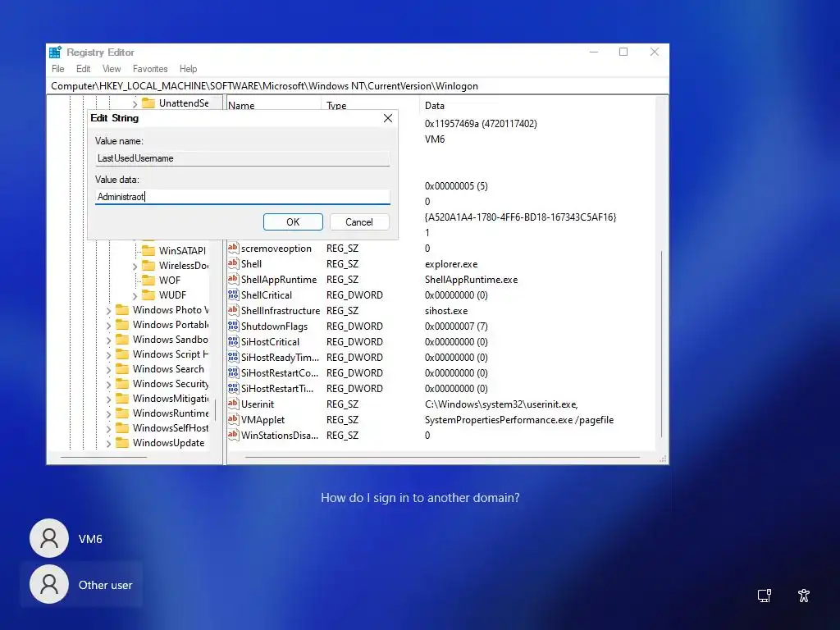Select the VMApplet string value icon
Viewport: 840px width, 630px height.
click(233, 419)
